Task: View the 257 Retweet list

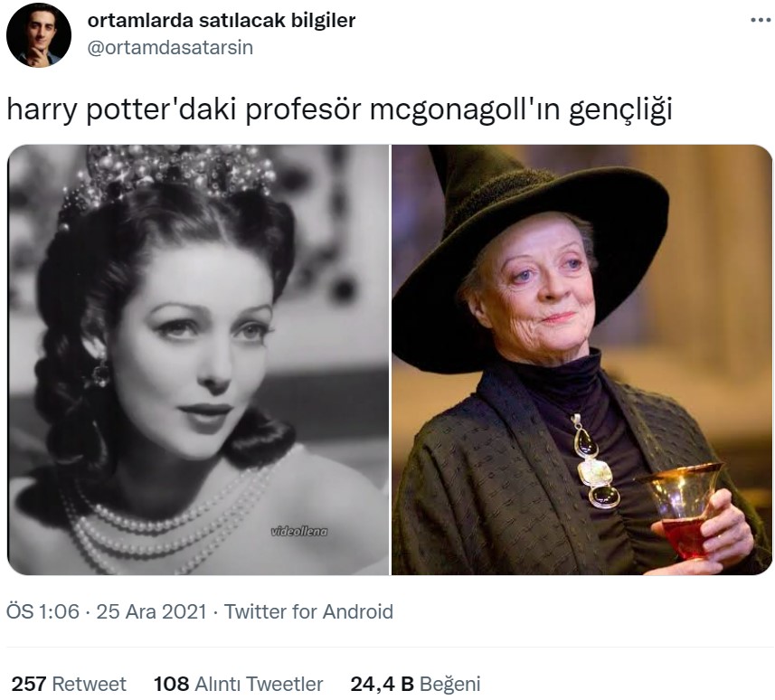Action: pyautogui.click(x=69, y=685)
